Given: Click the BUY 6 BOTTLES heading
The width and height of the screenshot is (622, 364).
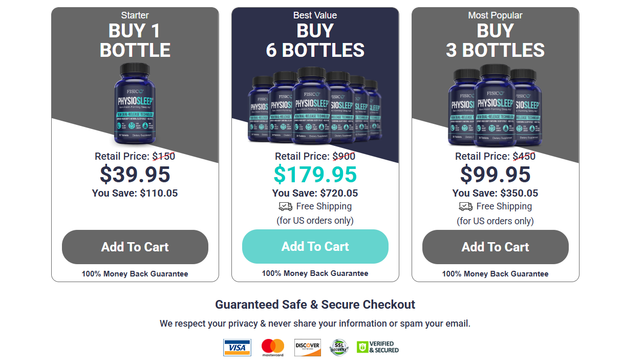Looking at the screenshot, I should pos(315,41).
